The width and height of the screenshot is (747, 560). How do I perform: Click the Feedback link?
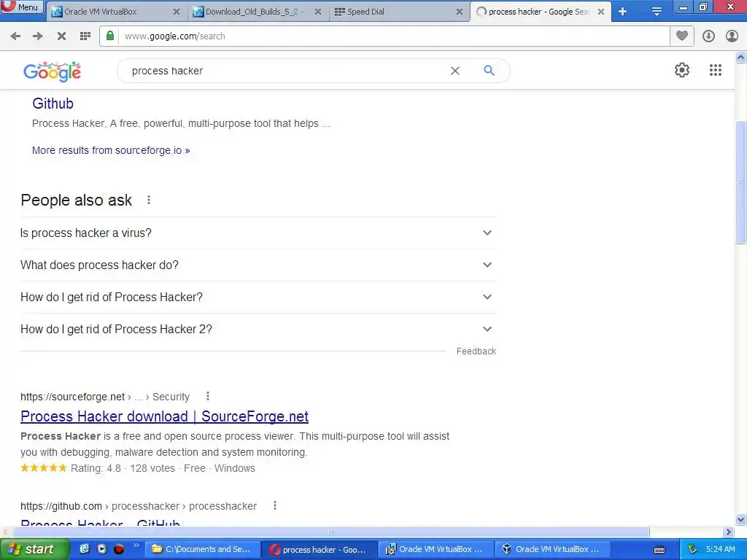(x=476, y=351)
